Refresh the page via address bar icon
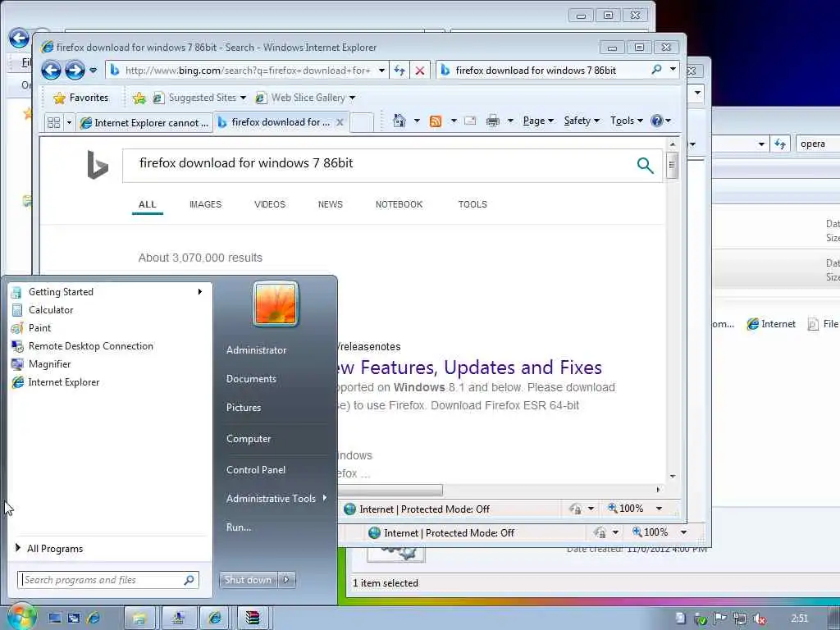Image resolution: width=840 pixels, height=630 pixels. tap(399, 71)
